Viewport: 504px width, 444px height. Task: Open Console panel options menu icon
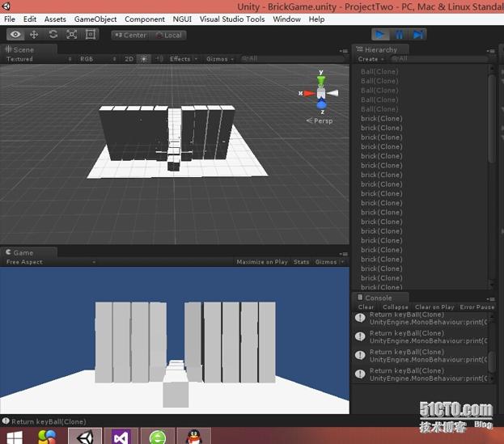tap(491, 298)
